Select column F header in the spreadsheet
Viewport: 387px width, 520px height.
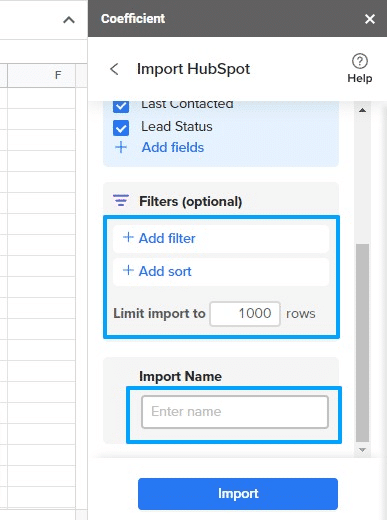point(42,75)
